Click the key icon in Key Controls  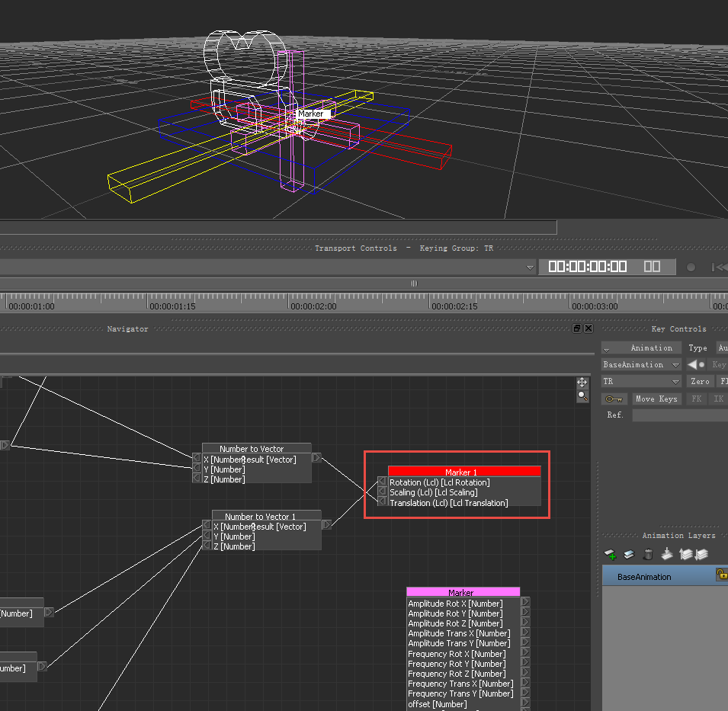click(614, 399)
